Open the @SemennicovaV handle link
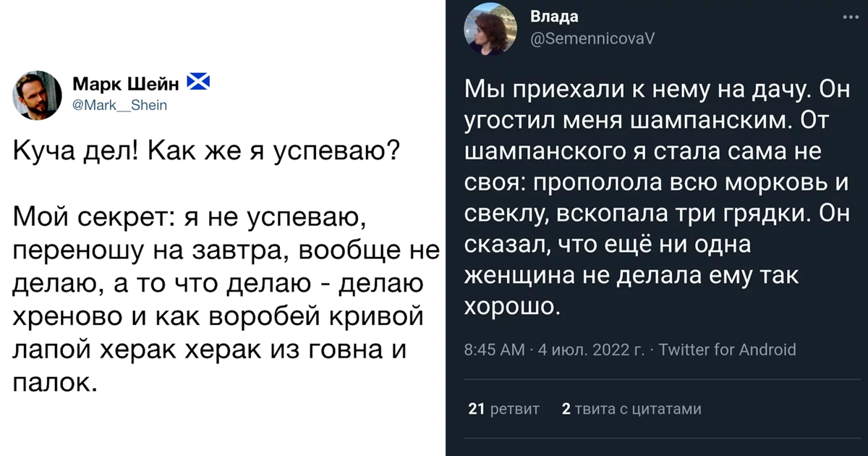 pos(592,39)
